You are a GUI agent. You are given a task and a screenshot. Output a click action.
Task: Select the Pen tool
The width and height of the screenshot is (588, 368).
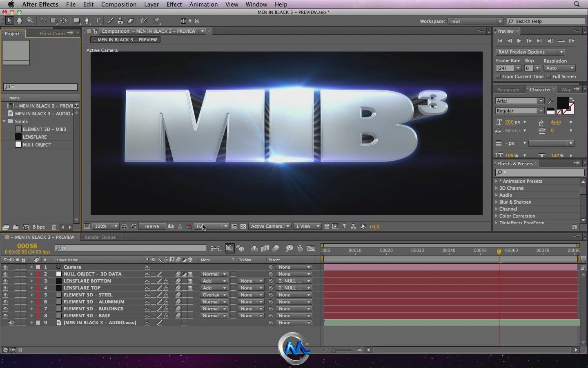(87, 20)
